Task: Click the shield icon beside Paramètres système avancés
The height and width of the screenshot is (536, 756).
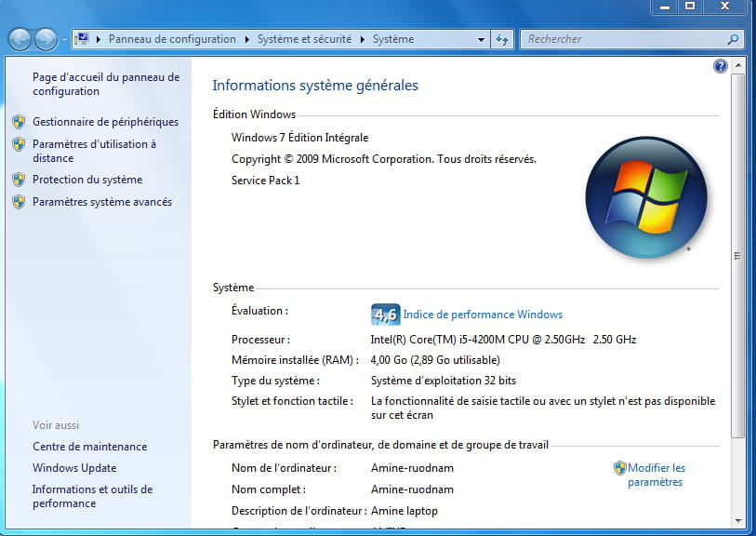Action: point(19,202)
